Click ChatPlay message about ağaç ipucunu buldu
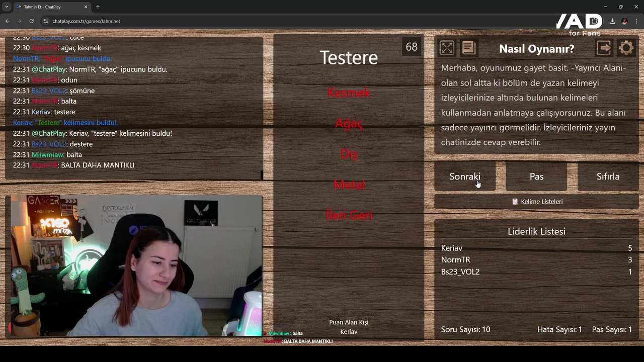Image resolution: width=644 pixels, height=362 pixels. pyautogui.click(x=90, y=69)
